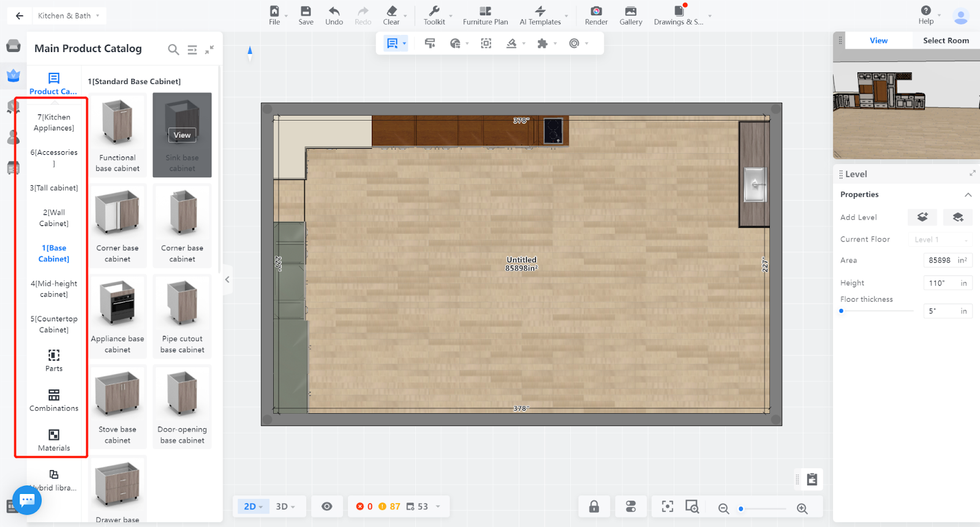Viewport: 980px width, 527px height.
Task: Click the Height input field
Action: click(x=940, y=283)
